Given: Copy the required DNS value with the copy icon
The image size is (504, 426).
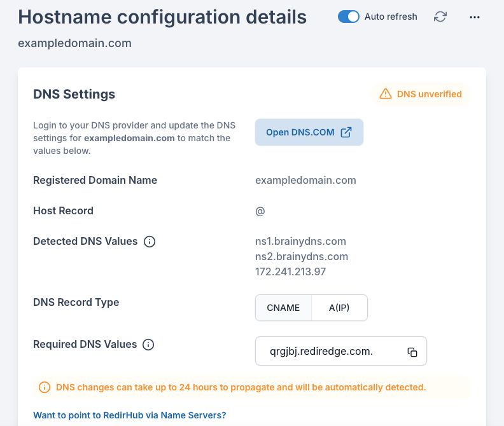Looking at the screenshot, I should pyautogui.click(x=412, y=352).
